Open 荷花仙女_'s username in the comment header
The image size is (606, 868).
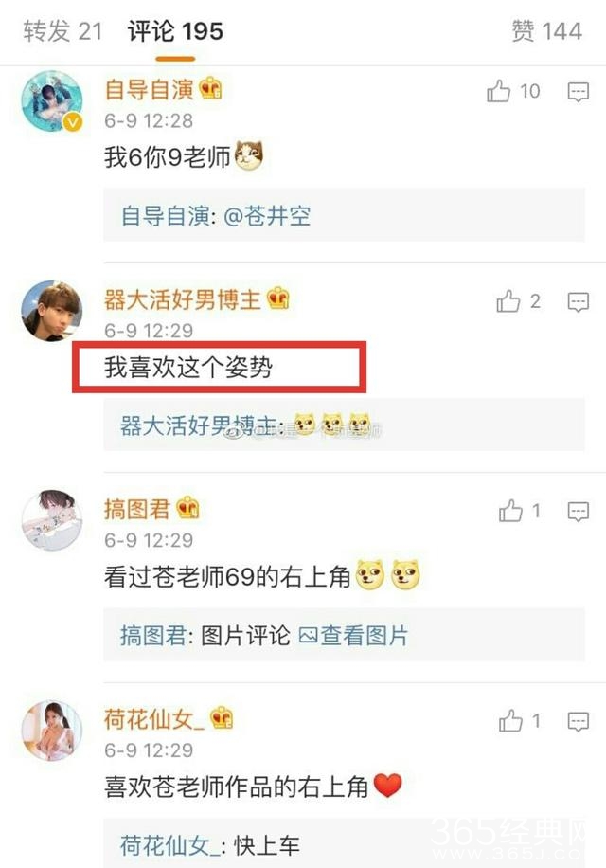(153, 718)
